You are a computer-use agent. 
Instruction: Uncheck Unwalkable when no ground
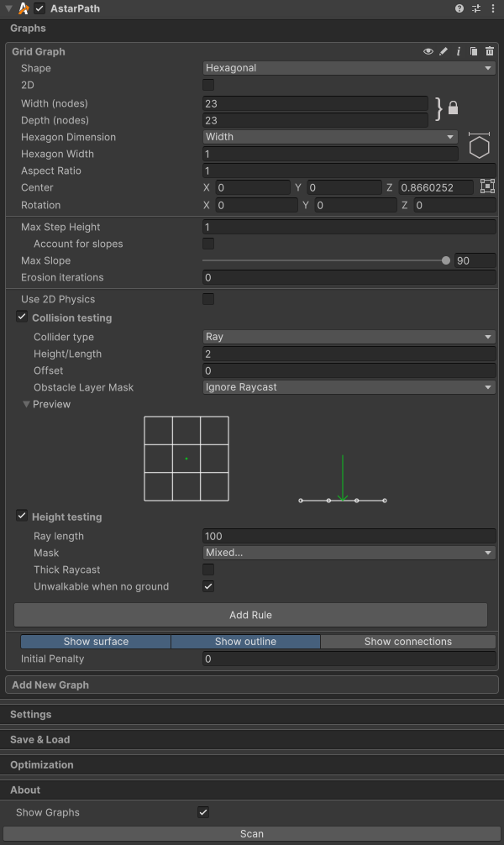(x=208, y=586)
